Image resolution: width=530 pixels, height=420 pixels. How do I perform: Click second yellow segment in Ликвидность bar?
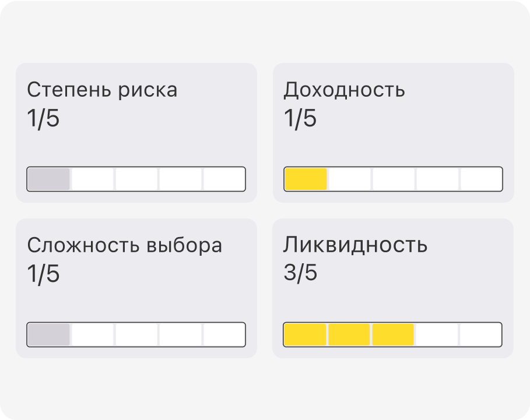[349, 334]
